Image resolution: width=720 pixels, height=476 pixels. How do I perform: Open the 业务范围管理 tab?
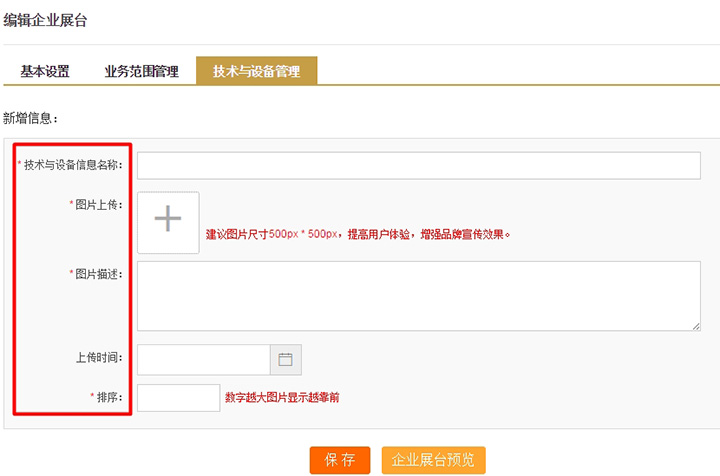(x=141, y=71)
